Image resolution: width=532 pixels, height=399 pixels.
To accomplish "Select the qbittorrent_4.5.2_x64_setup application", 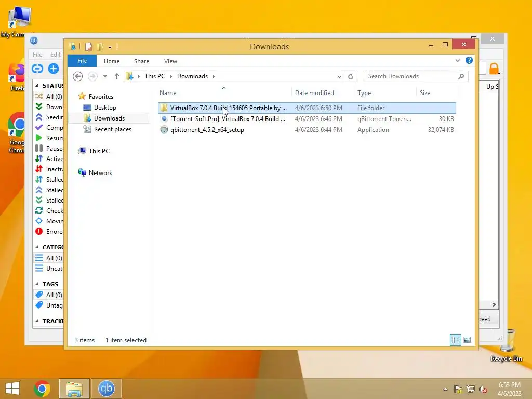I will click(x=307, y=129).
